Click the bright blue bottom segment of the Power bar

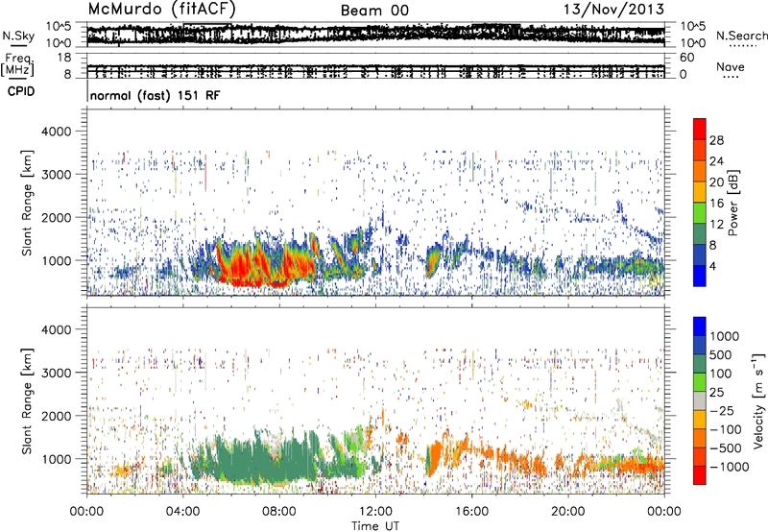click(700, 276)
